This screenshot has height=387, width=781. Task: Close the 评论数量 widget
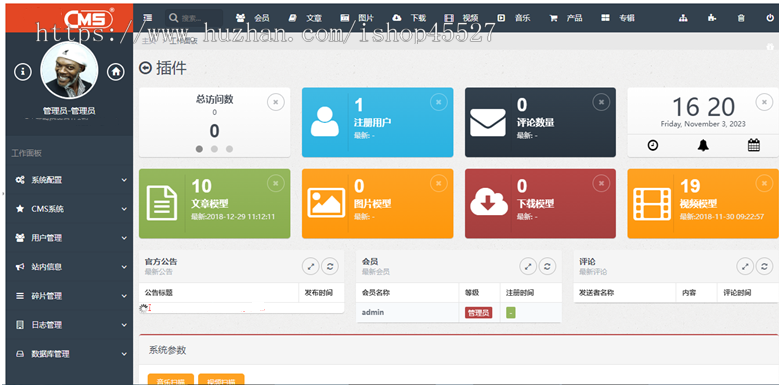pos(601,102)
